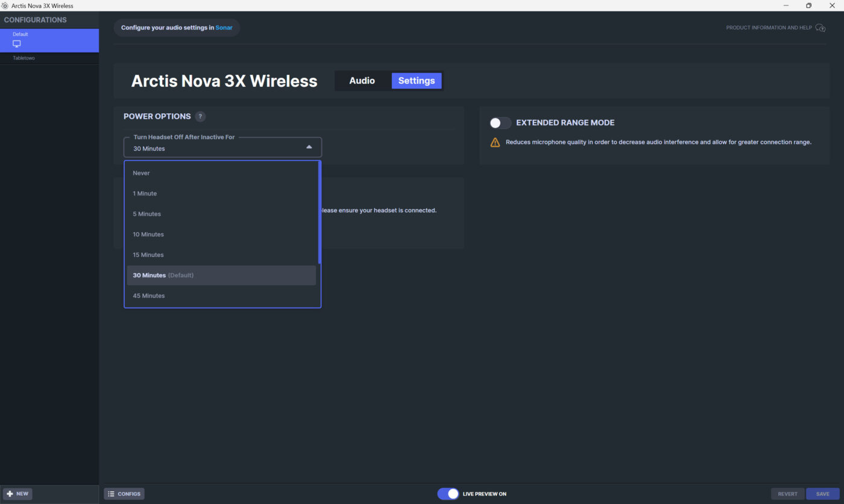
Task: Click the EXTENDED RANGE MODE label
Action: [x=565, y=122]
